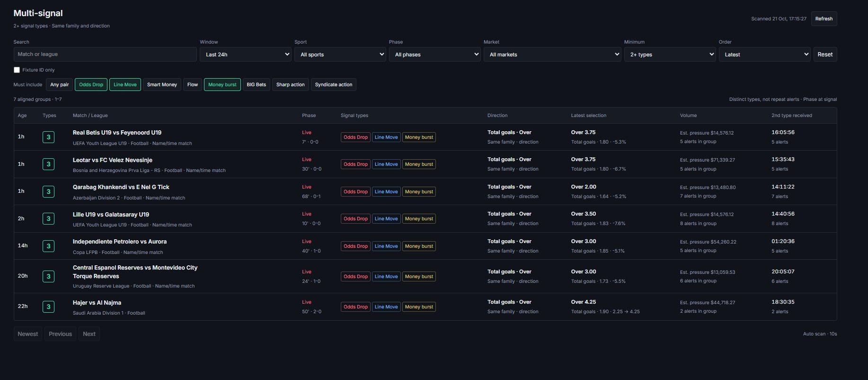Click Line Move tag in Qarabag row
Viewport: 868px width, 380px height.
386,192
